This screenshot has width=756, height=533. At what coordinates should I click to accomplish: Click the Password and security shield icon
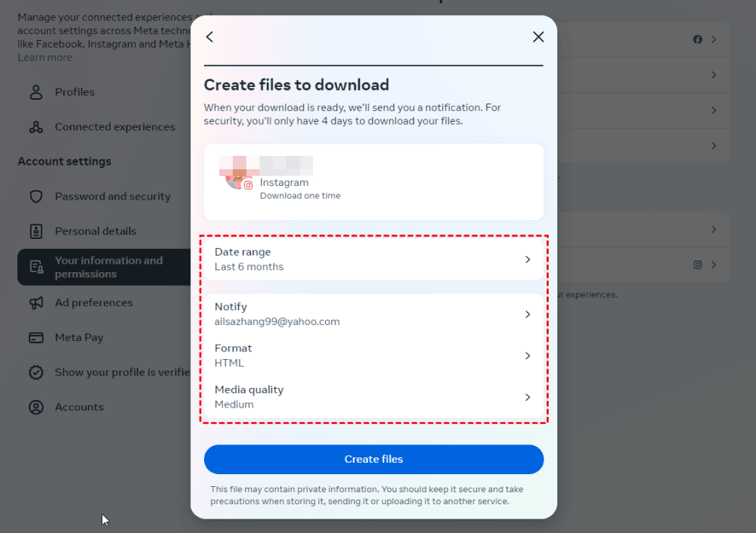point(36,197)
